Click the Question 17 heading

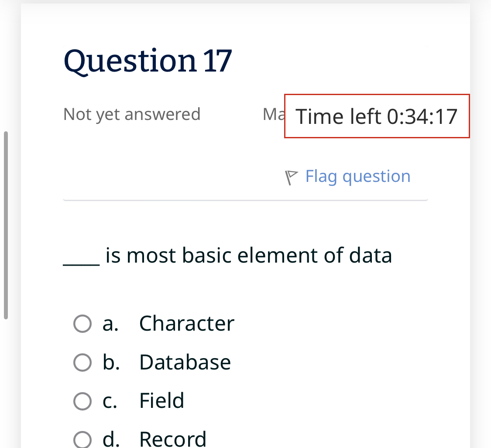[148, 61]
